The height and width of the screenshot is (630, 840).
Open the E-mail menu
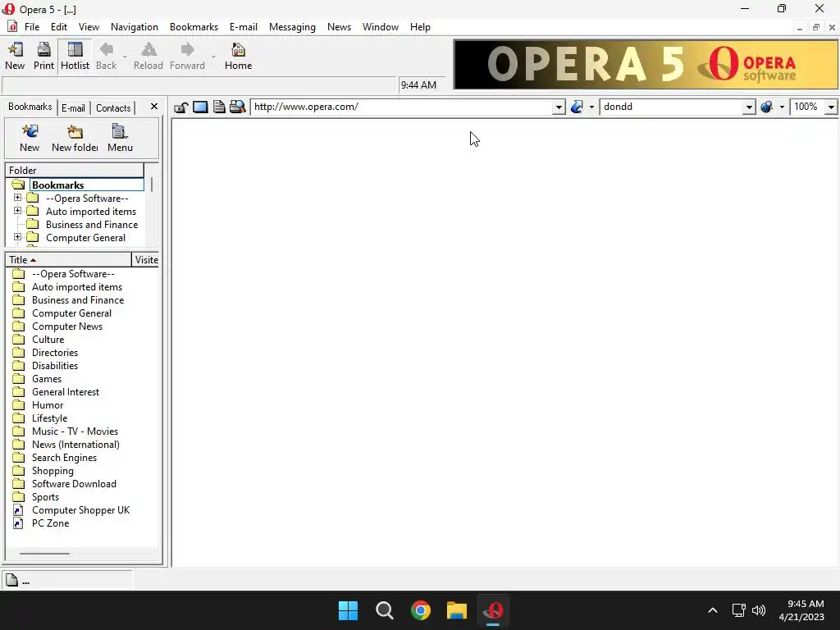point(244,27)
